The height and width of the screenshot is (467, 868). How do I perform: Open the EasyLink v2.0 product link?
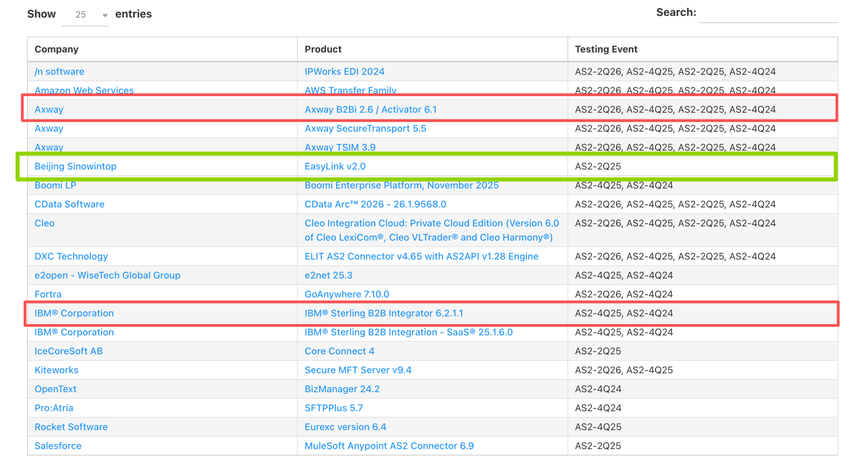[335, 166]
